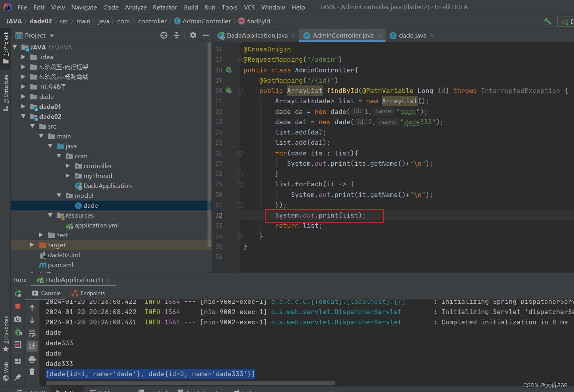Open the VCS menu
Image resolution: width=574 pixels, height=392 pixels.
click(x=249, y=7)
